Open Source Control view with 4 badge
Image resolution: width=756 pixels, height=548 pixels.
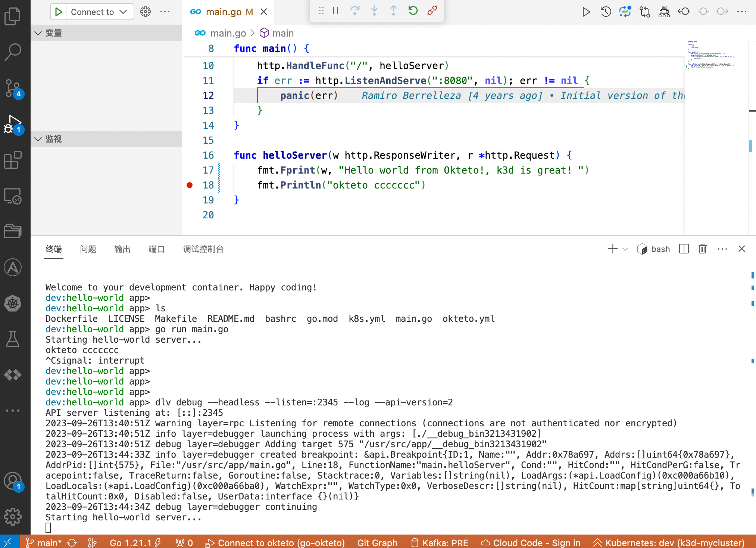[13, 88]
